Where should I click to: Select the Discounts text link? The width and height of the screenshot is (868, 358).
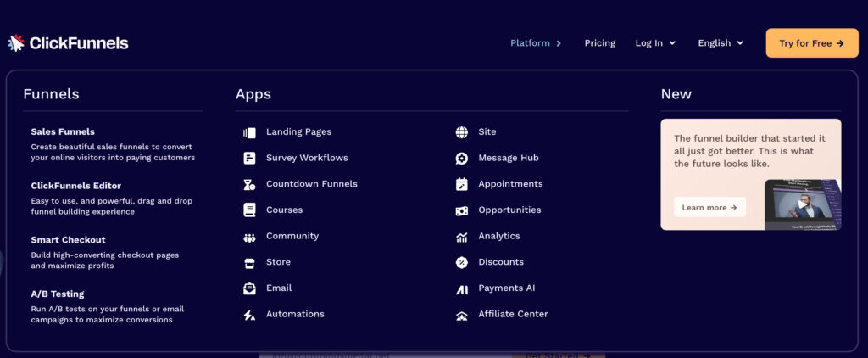(x=501, y=261)
